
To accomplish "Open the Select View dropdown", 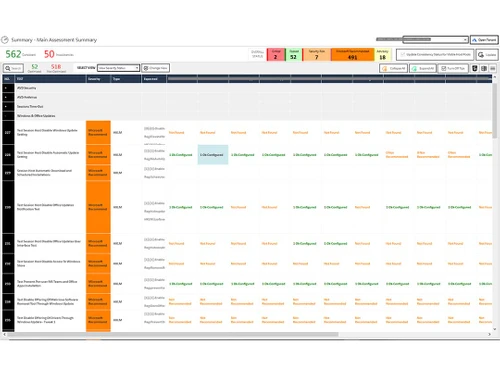I will pos(118,68).
